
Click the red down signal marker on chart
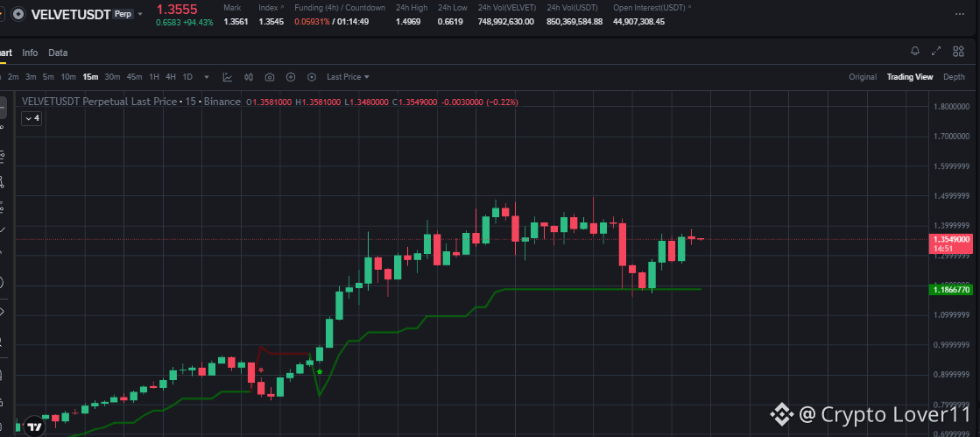point(261,370)
